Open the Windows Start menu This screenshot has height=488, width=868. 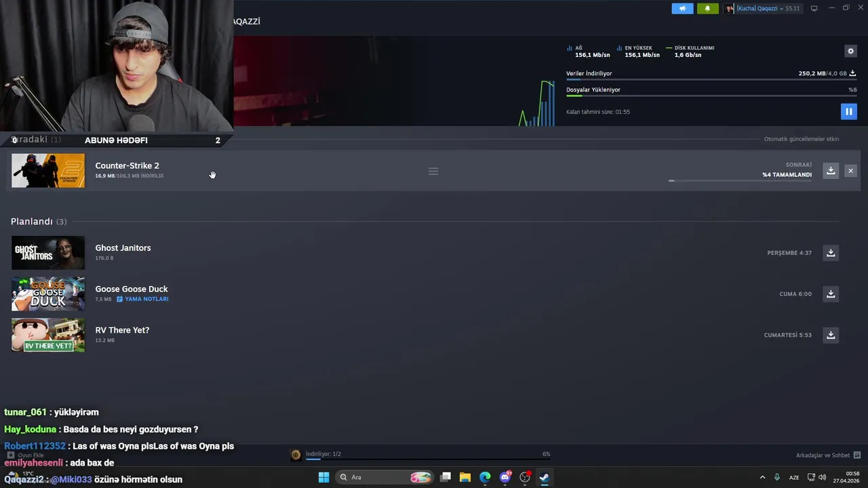pyautogui.click(x=323, y=477)
